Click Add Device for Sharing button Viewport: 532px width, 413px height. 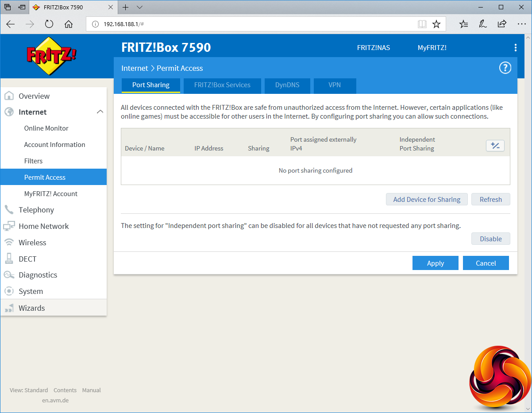click(x=427, y=199)
